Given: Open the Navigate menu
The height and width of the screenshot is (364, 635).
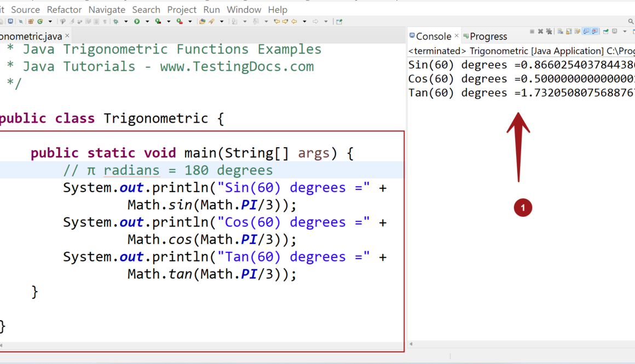Looking at the screenshot, I should pos(107,9).
